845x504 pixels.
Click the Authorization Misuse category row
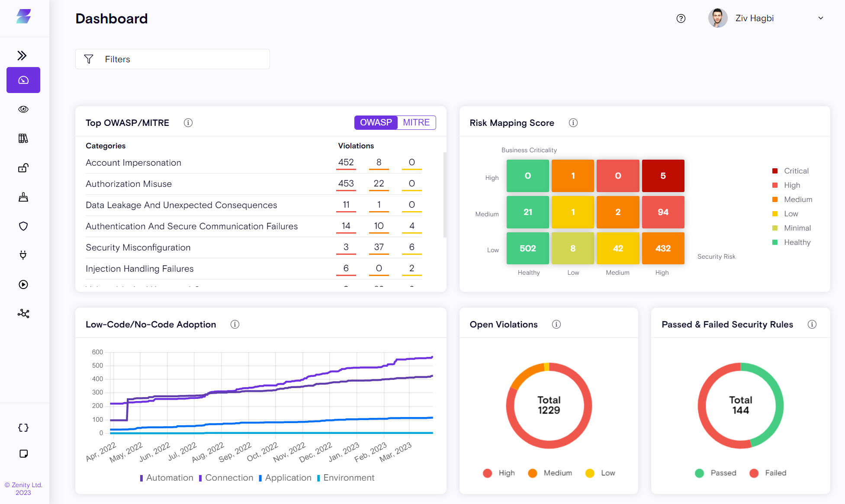coord(129,184)
